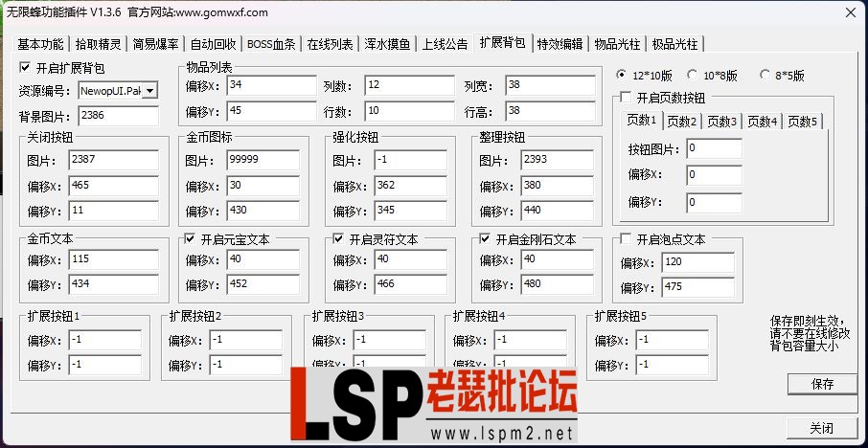Click the 关闭 button at bottom

click(x=822, y=428)
